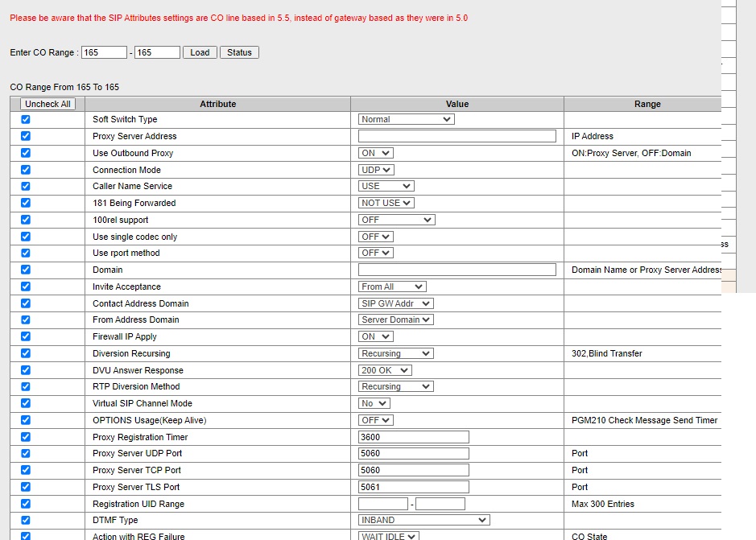
Task: Click the second Registration UID Range field
Action: [x=440, y=504]
